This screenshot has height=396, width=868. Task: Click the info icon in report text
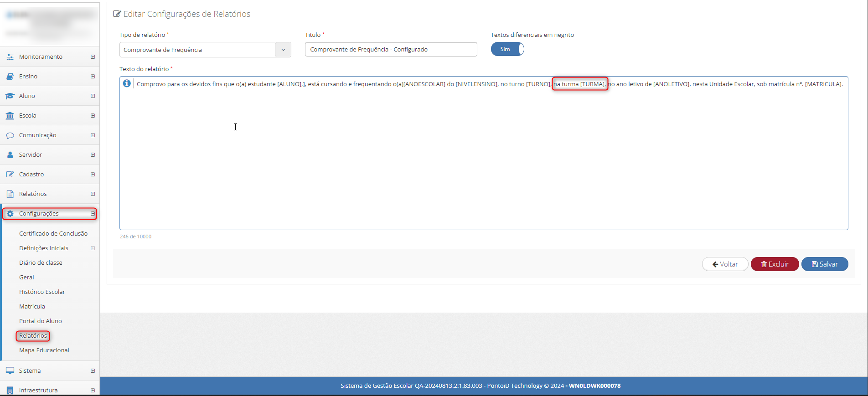127,83
